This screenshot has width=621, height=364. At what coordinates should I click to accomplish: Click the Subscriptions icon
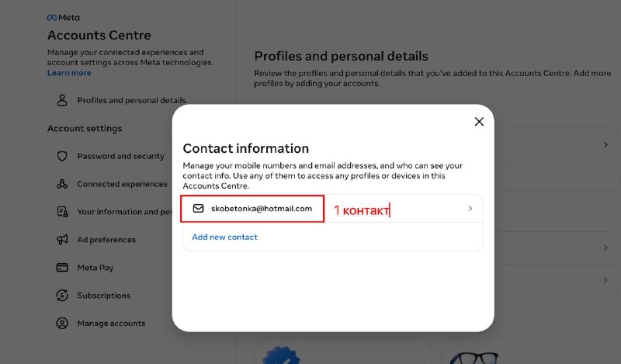click(62, 296)
